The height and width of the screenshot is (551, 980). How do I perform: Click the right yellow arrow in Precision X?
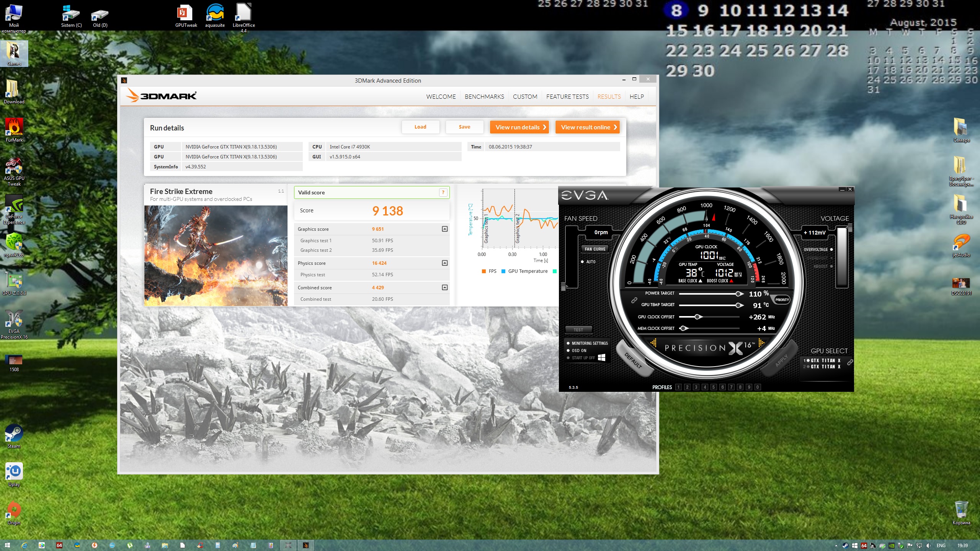tap(761, 343)
